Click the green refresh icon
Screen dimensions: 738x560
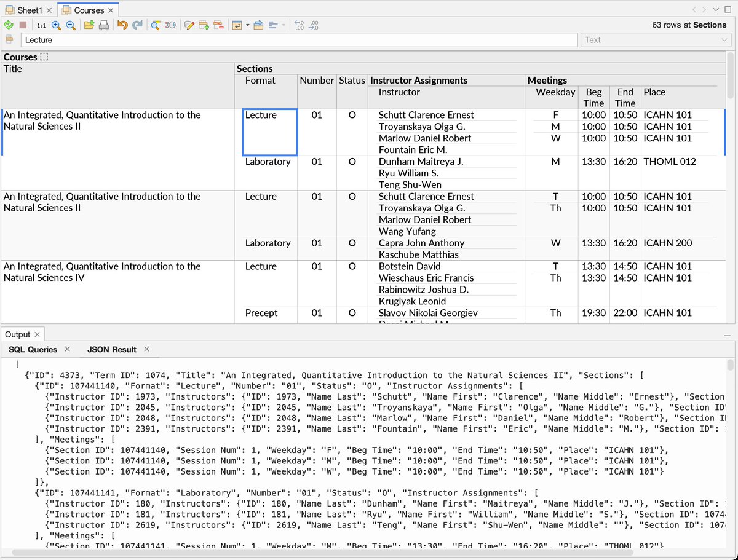pos(9,25)
